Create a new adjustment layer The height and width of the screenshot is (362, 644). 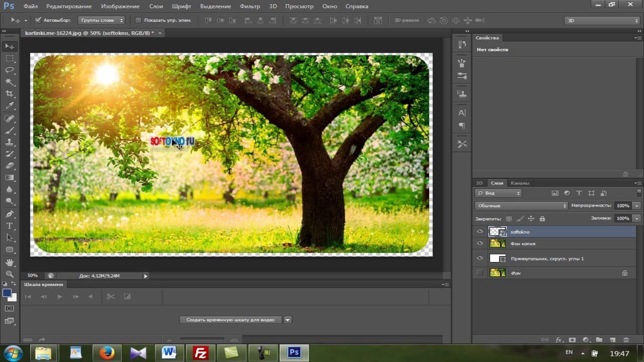click(586, 340)
